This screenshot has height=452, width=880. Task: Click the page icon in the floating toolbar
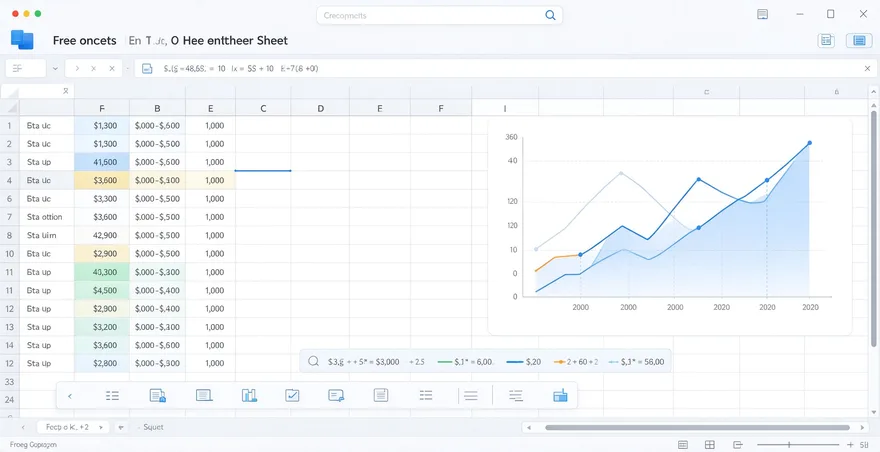381,396
